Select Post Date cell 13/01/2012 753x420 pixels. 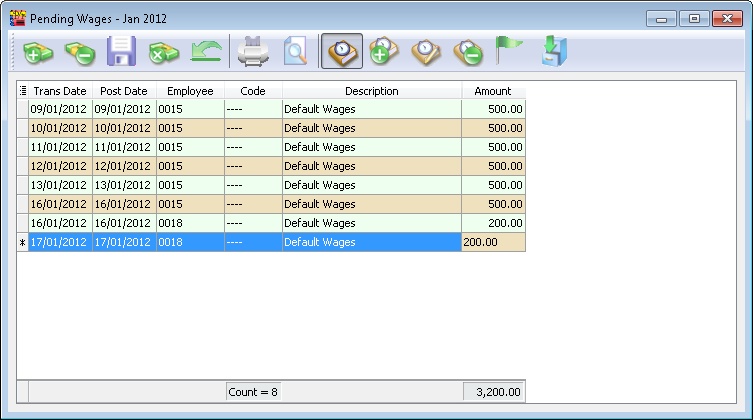pos(124,185)
